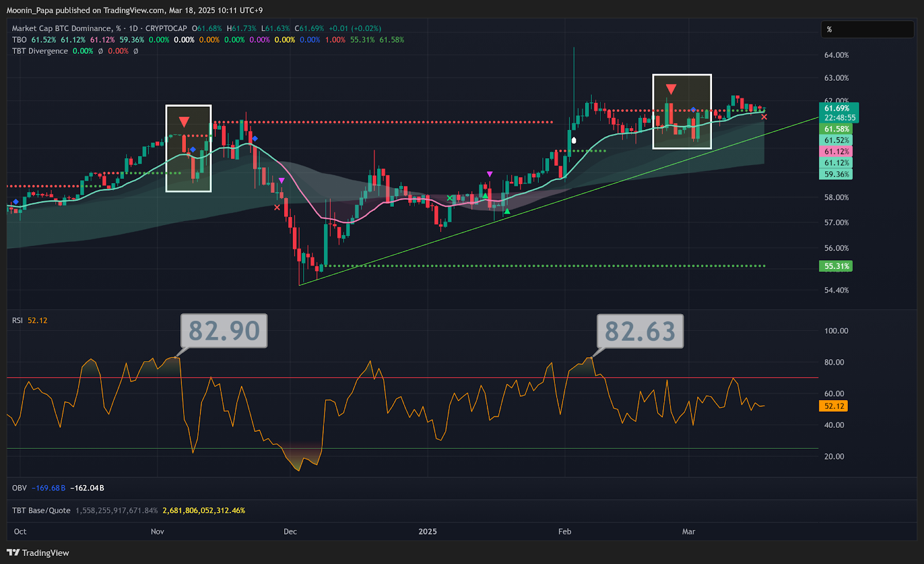Click the Dec label on the time axis

290,531
